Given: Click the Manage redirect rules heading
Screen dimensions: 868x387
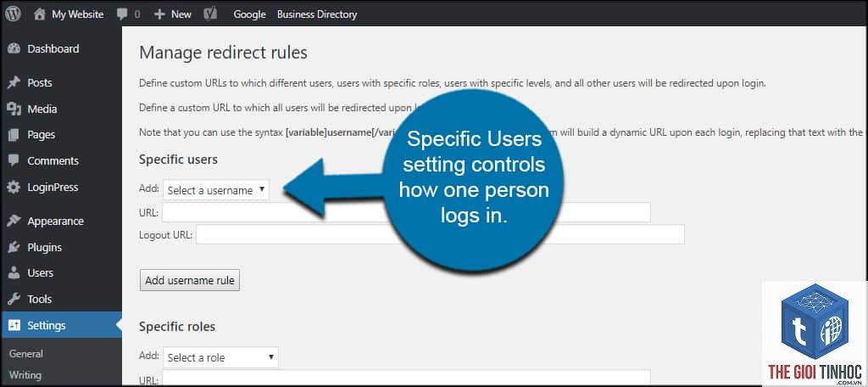Looking at the screenshot, I should [x=223, y=53].
